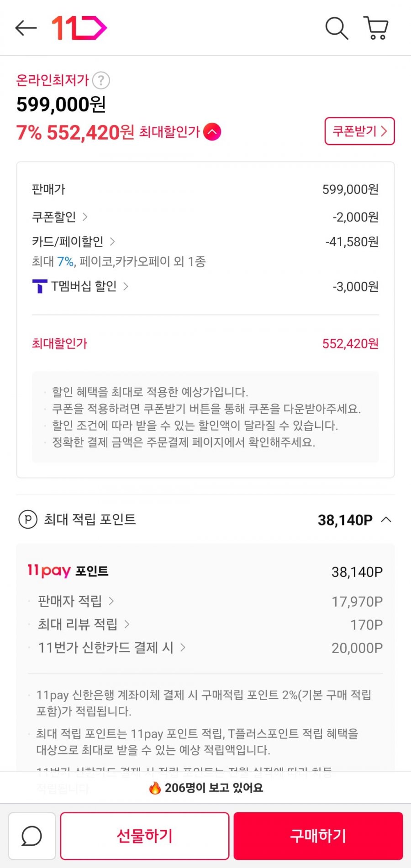Expand 쿠폰할인 details
The image size is (411, 868).
pos(59,217)
